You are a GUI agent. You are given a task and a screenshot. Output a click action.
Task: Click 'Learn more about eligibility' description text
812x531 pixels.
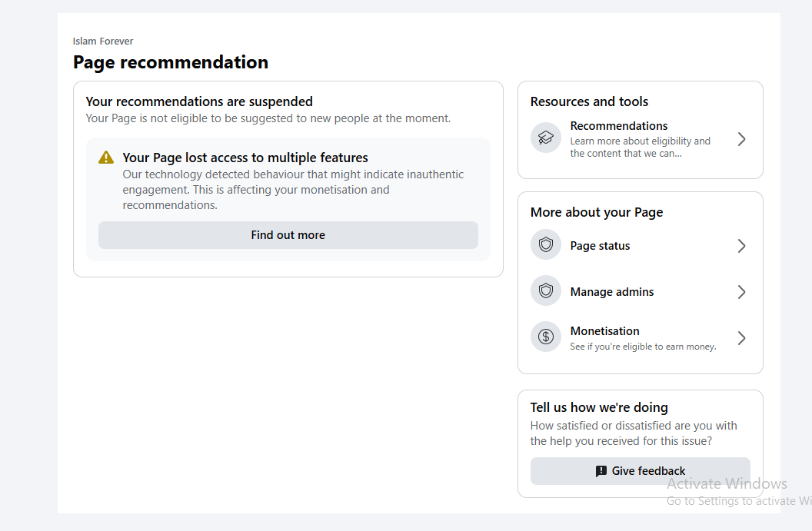640,147
